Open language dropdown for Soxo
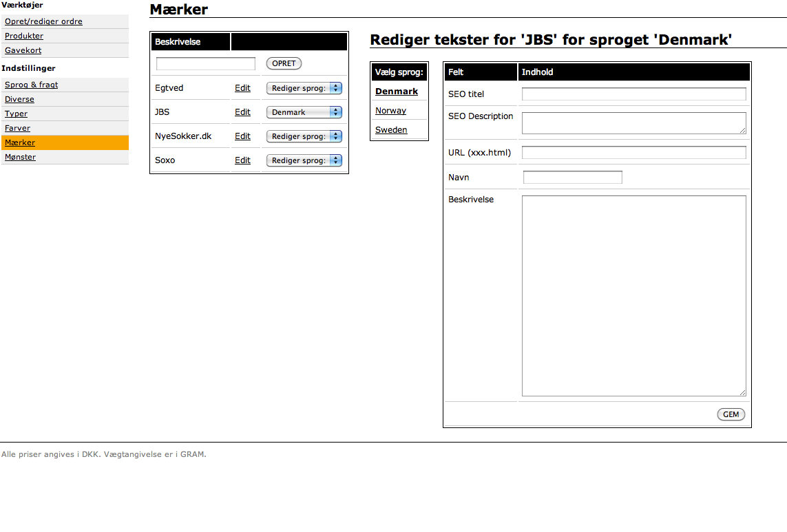 point(304,160)
